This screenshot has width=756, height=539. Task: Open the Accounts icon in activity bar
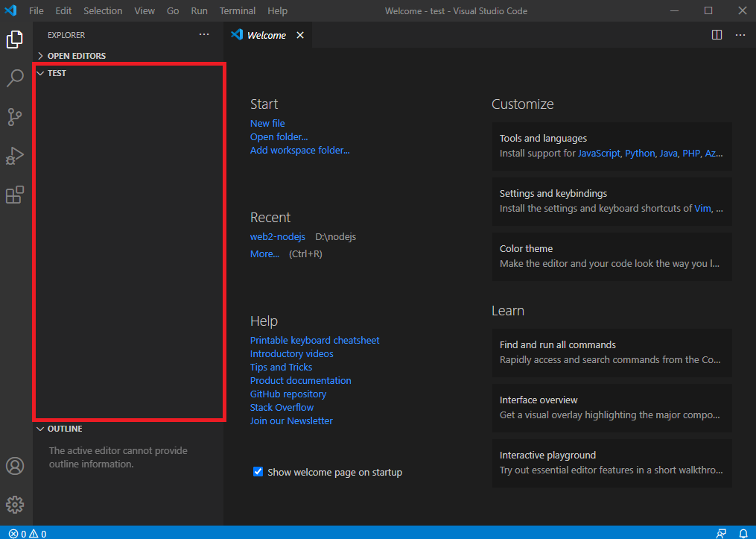point(14,466)
